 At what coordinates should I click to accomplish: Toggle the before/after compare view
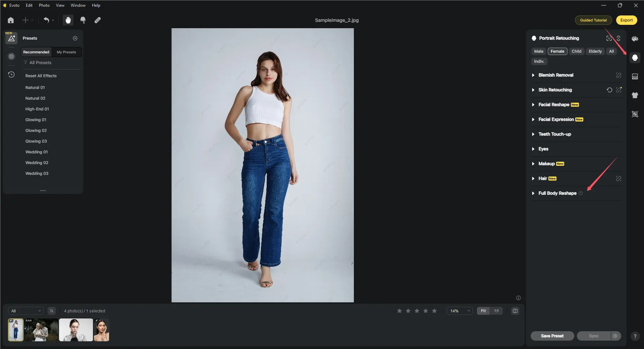pyautogui.click(x=515, y=311)
